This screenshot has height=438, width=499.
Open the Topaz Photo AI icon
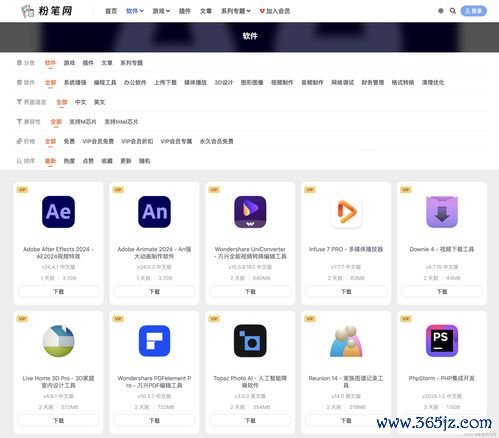click(x=250, y=341)
